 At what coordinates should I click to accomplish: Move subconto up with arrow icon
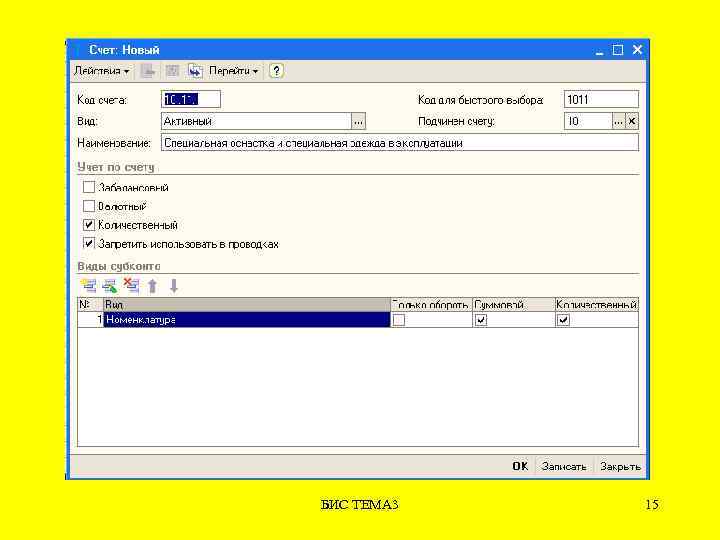pos(152,286)
